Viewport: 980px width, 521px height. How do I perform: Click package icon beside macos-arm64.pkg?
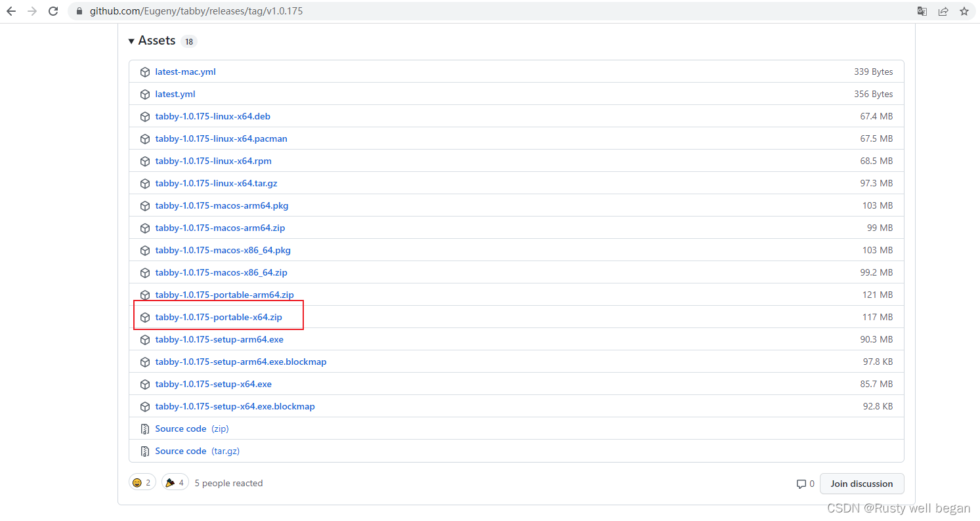click(145, 205)
